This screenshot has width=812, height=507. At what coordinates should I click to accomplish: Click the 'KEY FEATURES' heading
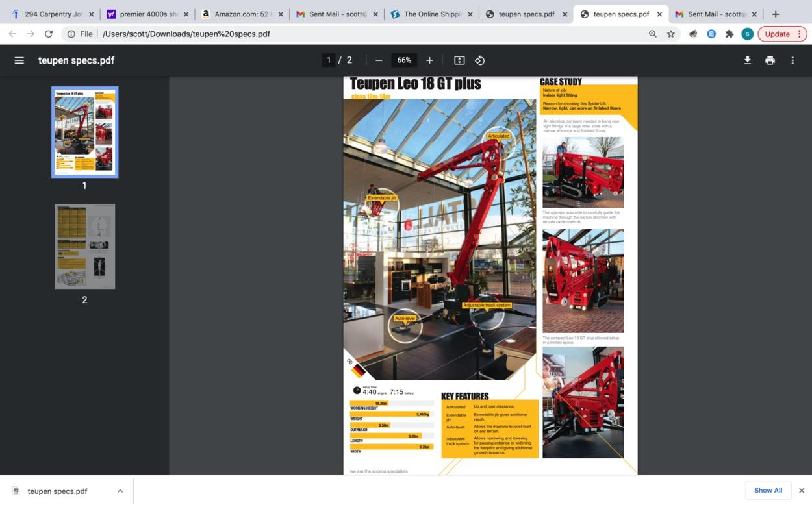pyautogui.click(x=465, y=396)
